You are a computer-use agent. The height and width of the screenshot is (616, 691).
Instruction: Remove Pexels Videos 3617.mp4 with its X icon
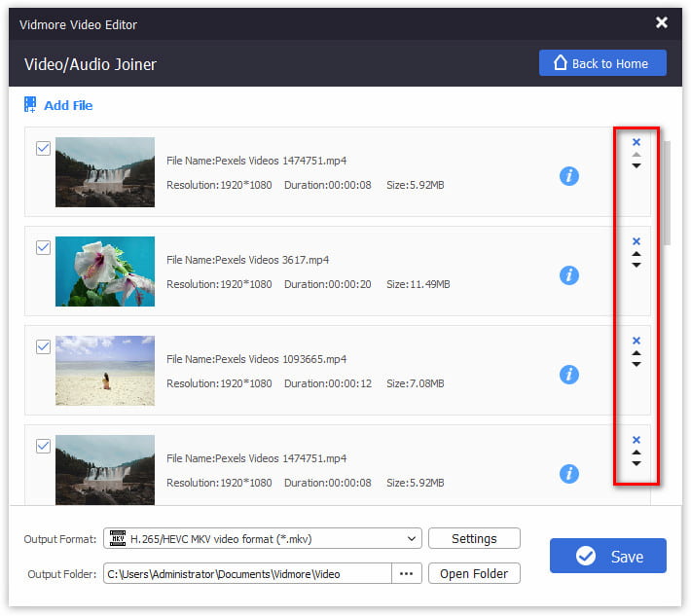click(x=636, y=241)
